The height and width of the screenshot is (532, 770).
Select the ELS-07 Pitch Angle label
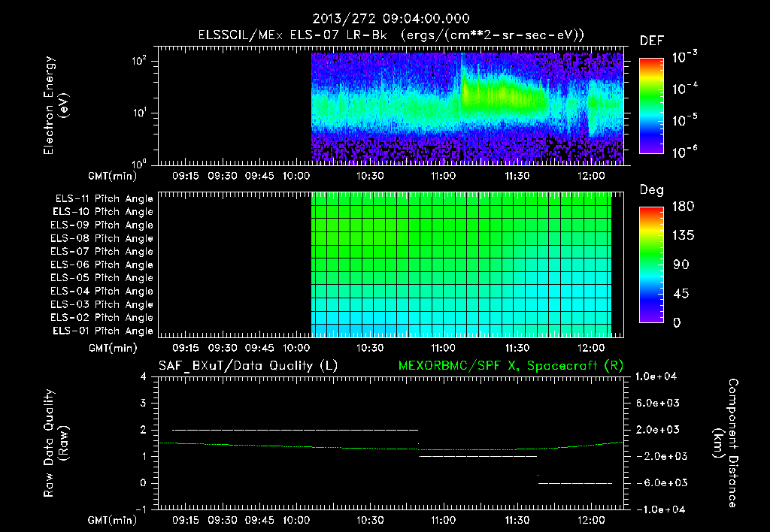pyautogui.click(x=102, y=251)
